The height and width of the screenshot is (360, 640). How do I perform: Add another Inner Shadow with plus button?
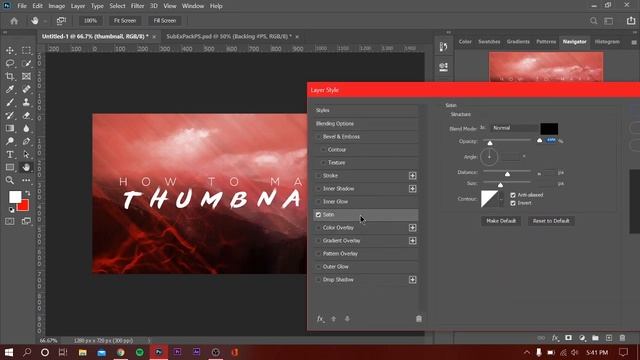click(413, 189)
